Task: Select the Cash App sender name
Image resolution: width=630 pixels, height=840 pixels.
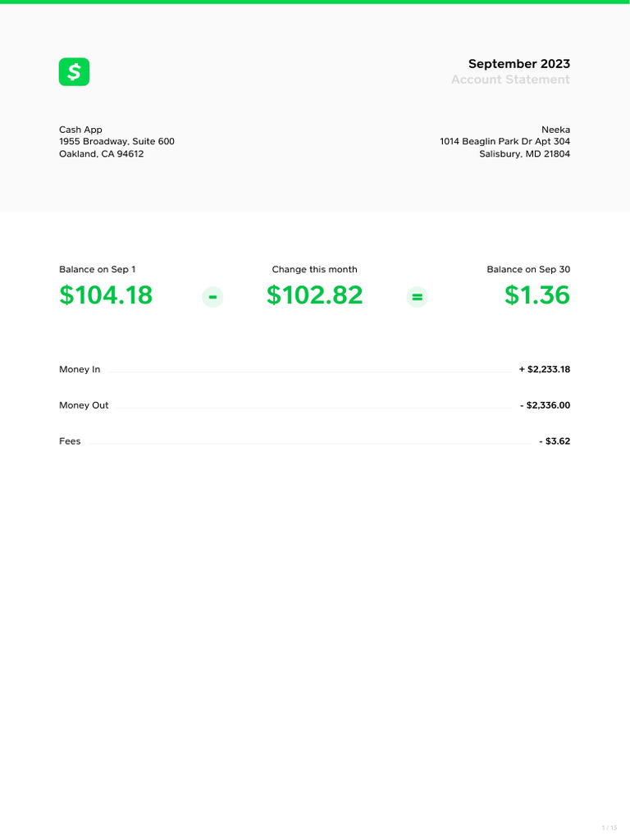Action: tap(80, 130)
